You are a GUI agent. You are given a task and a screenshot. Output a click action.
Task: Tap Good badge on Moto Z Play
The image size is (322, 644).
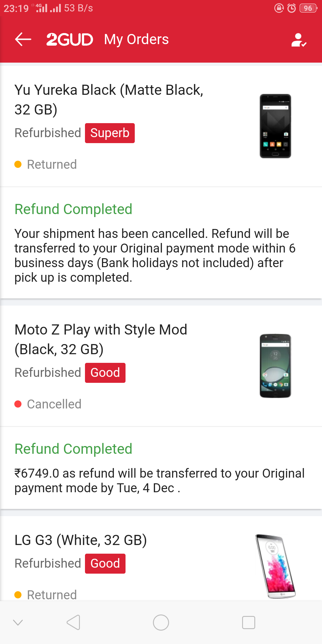click(x=105, y=373)
